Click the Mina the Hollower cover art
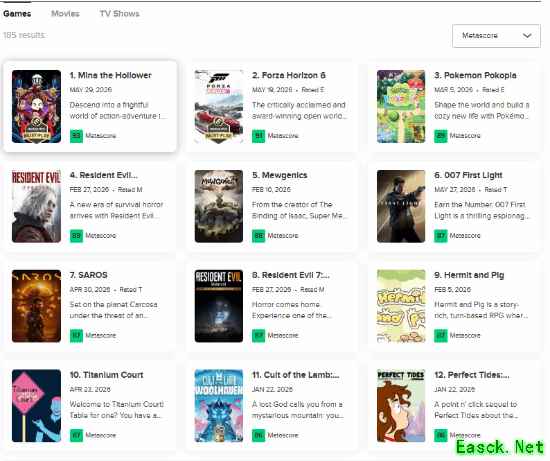This screenshot has width=550, height=461. [x=36, y=106]
